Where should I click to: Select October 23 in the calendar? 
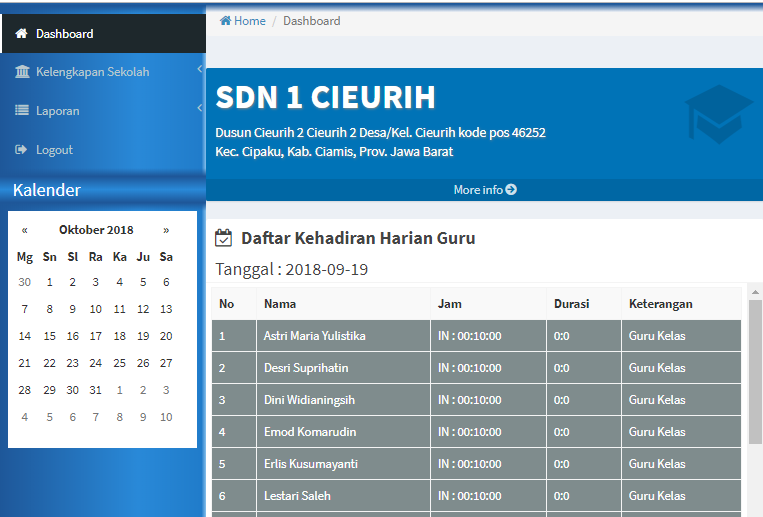click(73, 363)
